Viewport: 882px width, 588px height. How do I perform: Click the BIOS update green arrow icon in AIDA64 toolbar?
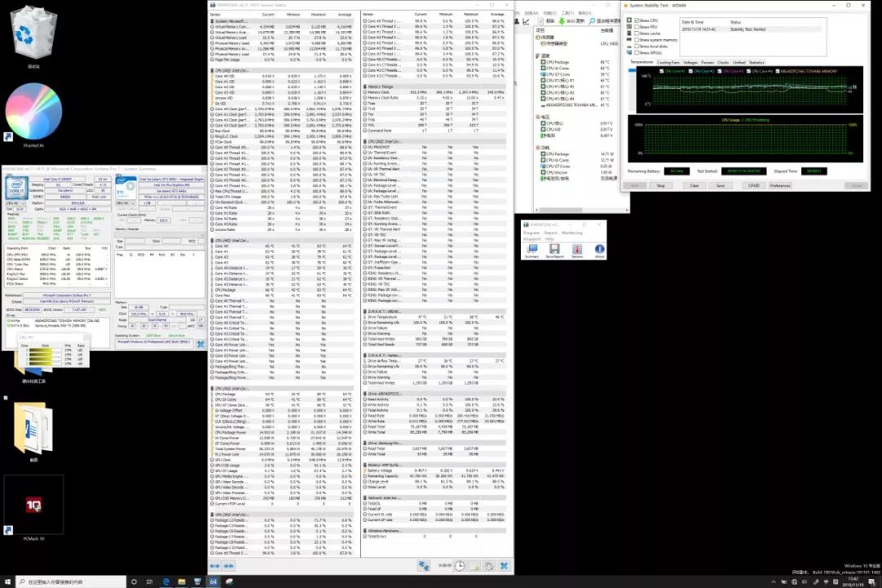[561, 20]
